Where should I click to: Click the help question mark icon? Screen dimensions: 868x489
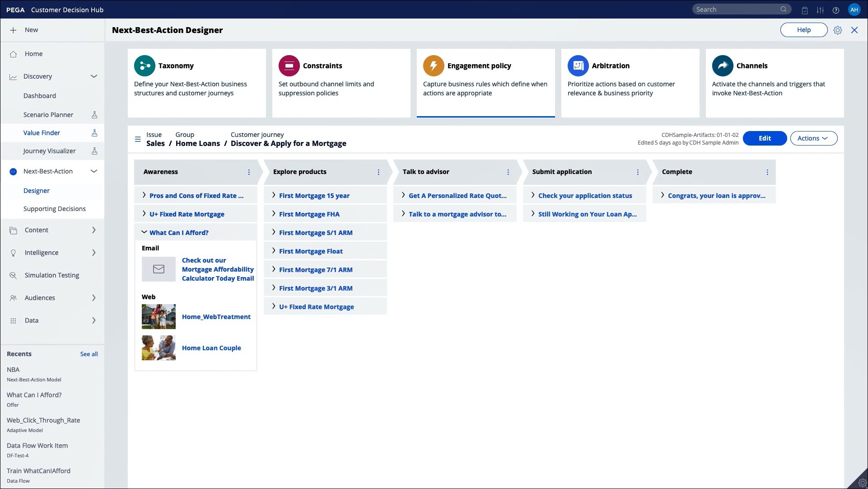[x=836, y=10]
